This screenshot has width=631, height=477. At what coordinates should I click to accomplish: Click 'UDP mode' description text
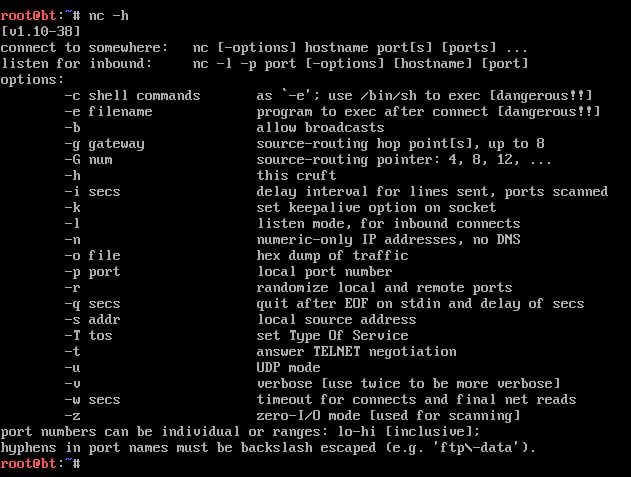288,368
